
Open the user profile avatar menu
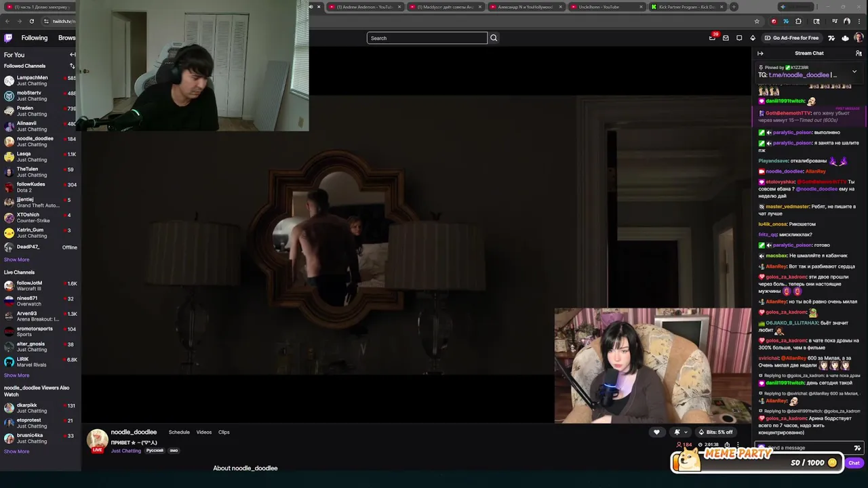point(859,38)
